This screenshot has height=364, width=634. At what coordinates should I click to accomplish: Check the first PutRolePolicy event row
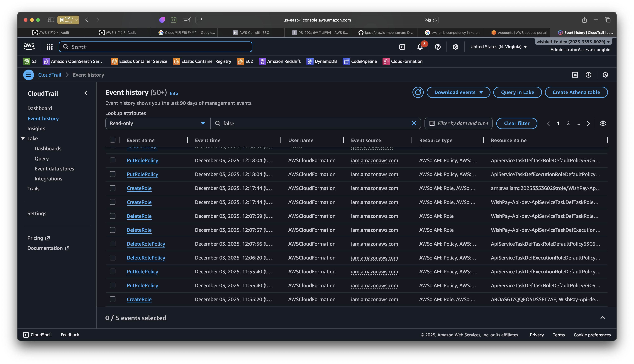point(112,160)
